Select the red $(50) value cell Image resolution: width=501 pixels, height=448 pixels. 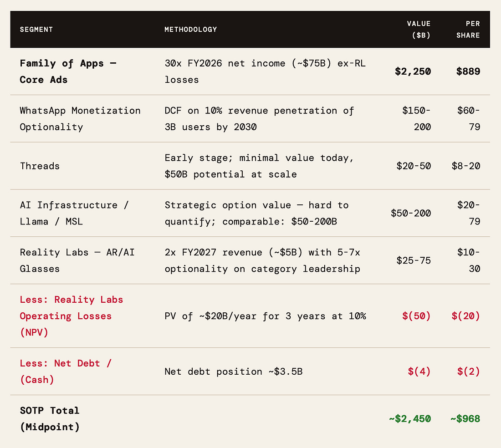[416, 316]
